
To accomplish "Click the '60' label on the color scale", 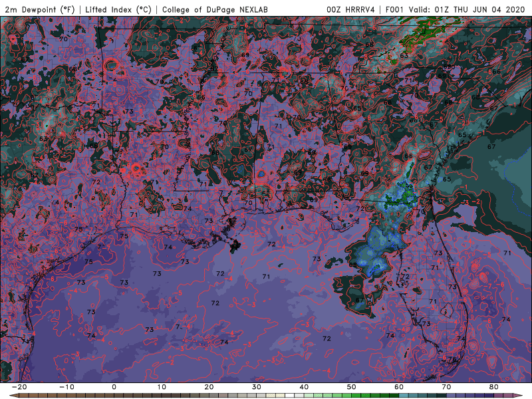I will [399, 387].
